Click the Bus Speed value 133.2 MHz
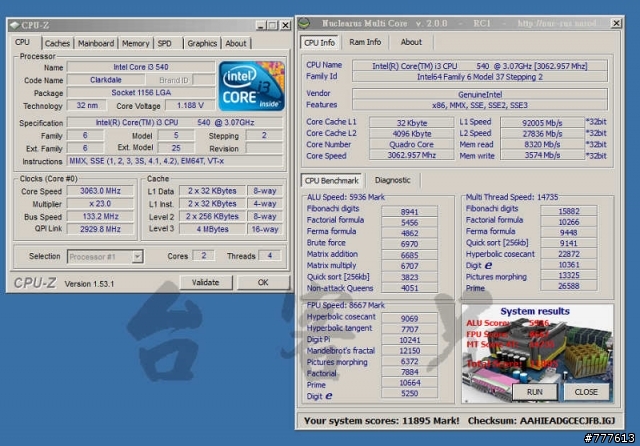Viewport: 640px width, 446px height. (100, 216)
